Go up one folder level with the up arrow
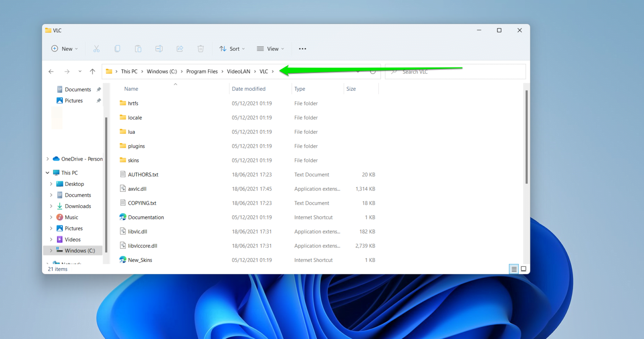This screenshot has height=339, width=644. pos(93,71)
